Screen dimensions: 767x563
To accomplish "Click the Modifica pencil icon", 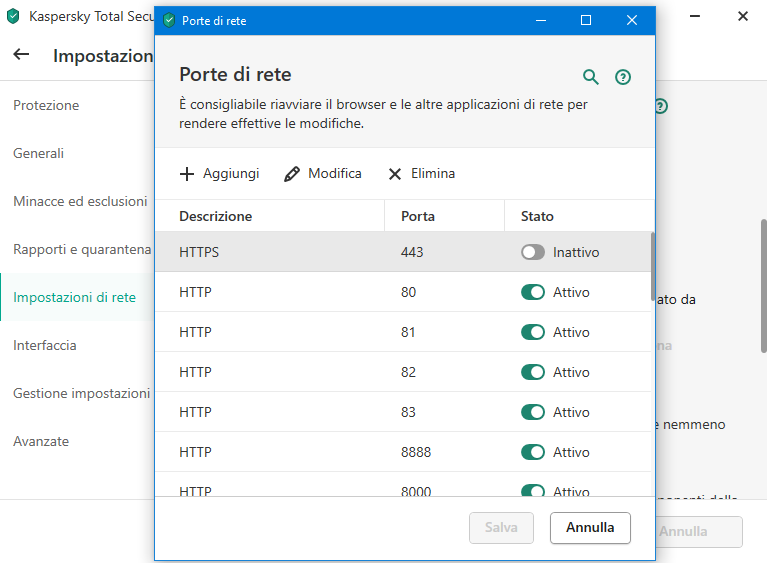I will tap(292, 174).
